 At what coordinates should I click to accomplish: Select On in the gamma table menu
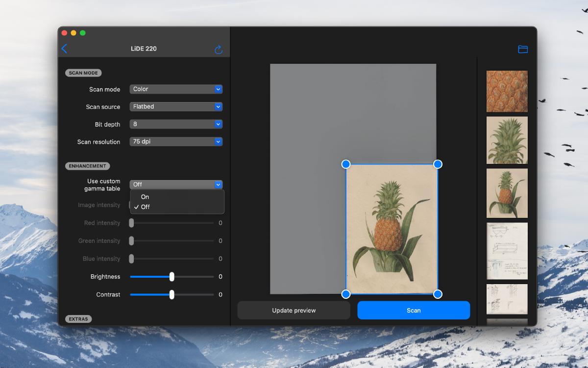[x=145, y=197]
